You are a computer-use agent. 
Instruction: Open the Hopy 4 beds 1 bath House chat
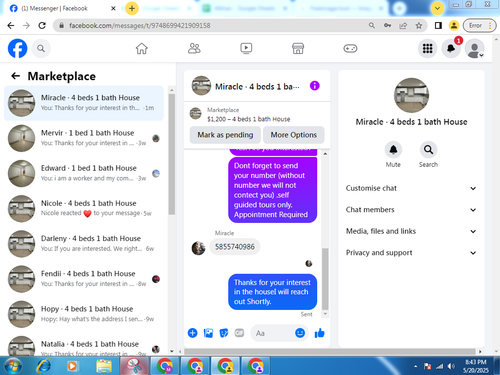[x=84, y=314]
